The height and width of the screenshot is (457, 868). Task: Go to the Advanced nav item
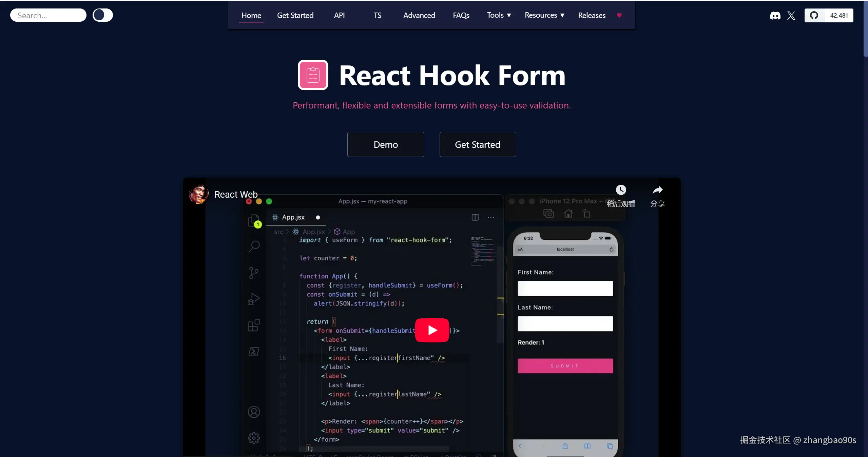pos(419,15)
